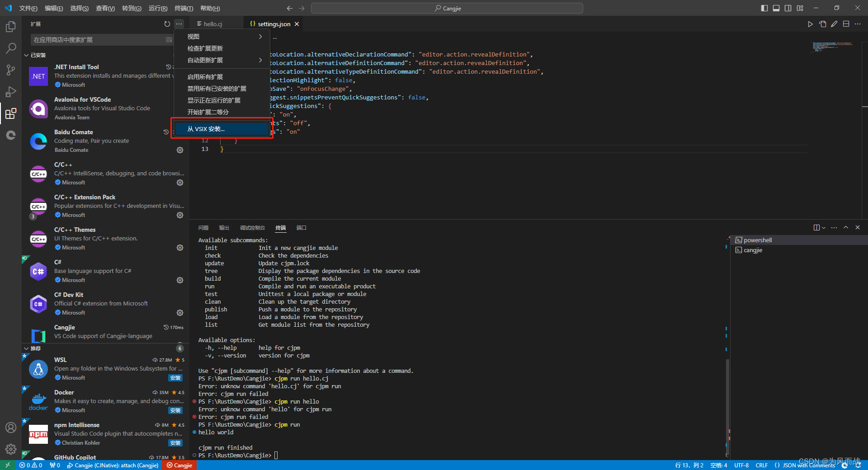Select the Extensions view icon
The image size is (868, 470).
tap(11, 113)
